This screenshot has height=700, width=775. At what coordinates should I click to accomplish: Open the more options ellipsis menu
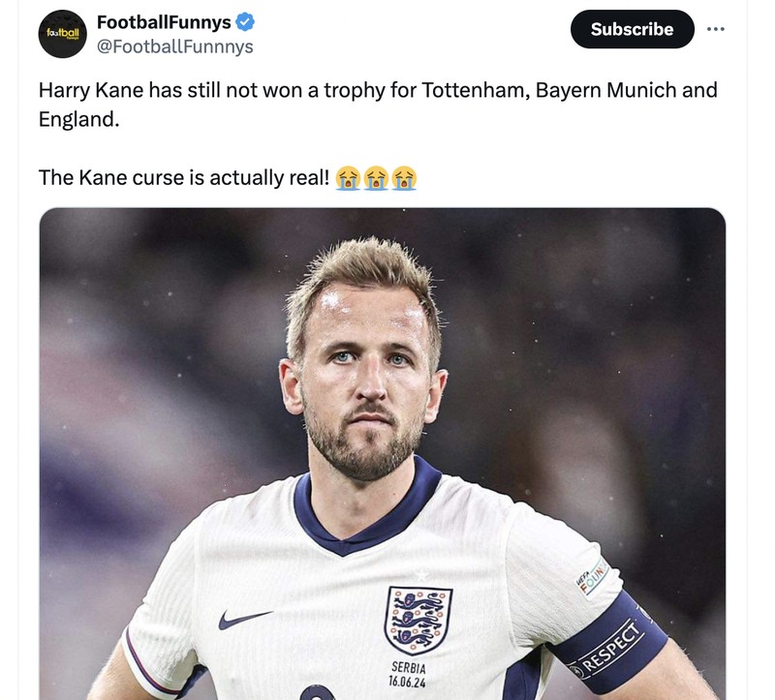click(x=714, y=28)
